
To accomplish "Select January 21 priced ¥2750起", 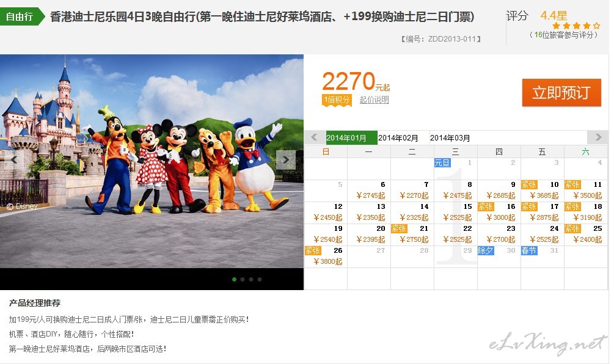I will (412, 235).
